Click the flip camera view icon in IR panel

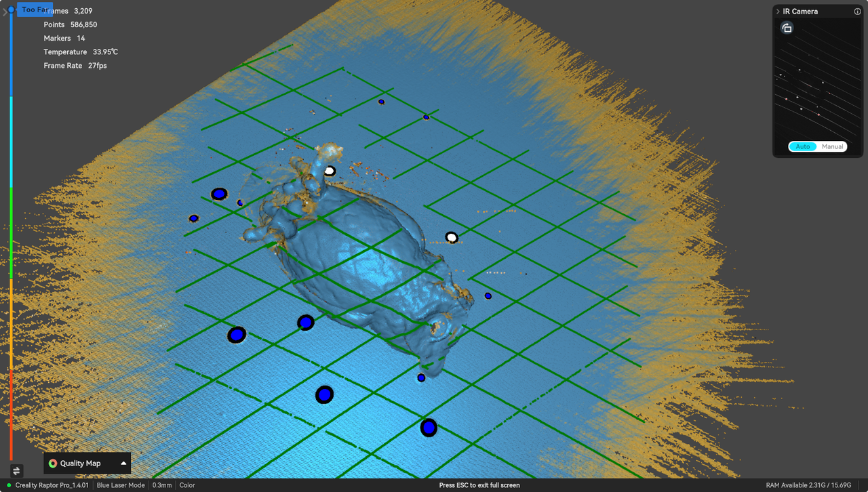point(786,28)
